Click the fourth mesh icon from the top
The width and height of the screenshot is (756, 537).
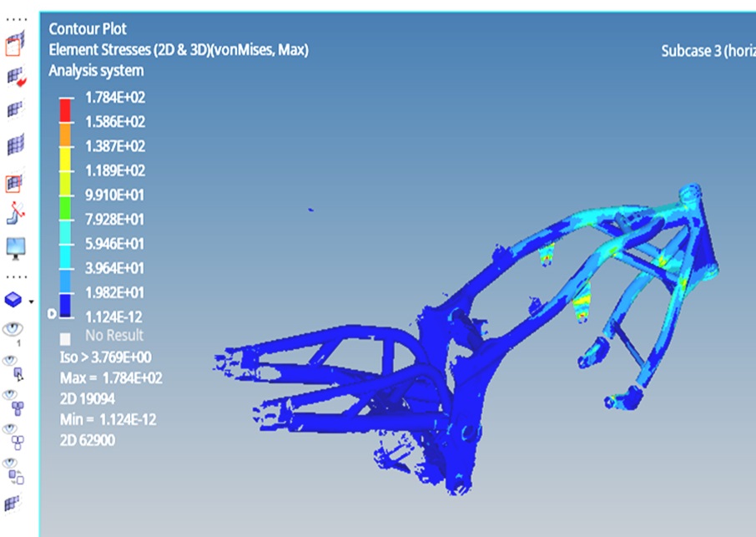point(15,145)
